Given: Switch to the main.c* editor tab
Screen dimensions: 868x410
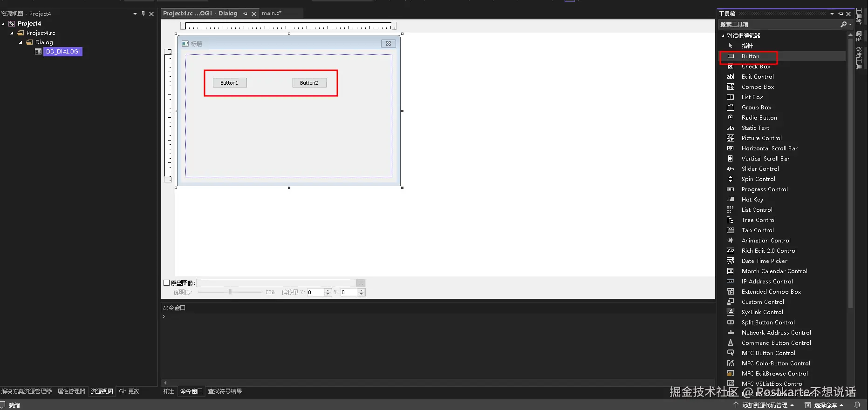Looking at the screenshot, I should tap(272, 13).
